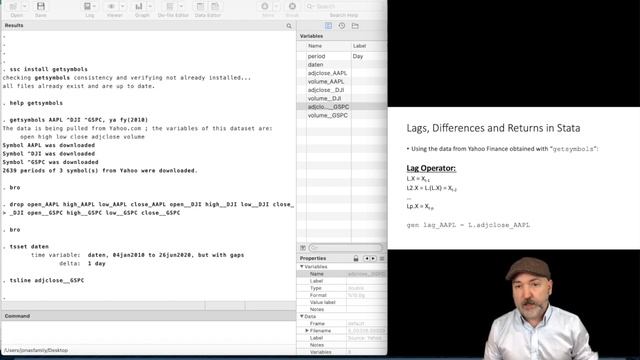640x360 pixels.
Task: Sort variables by the Name column header
Action: (x=315, y=46)
